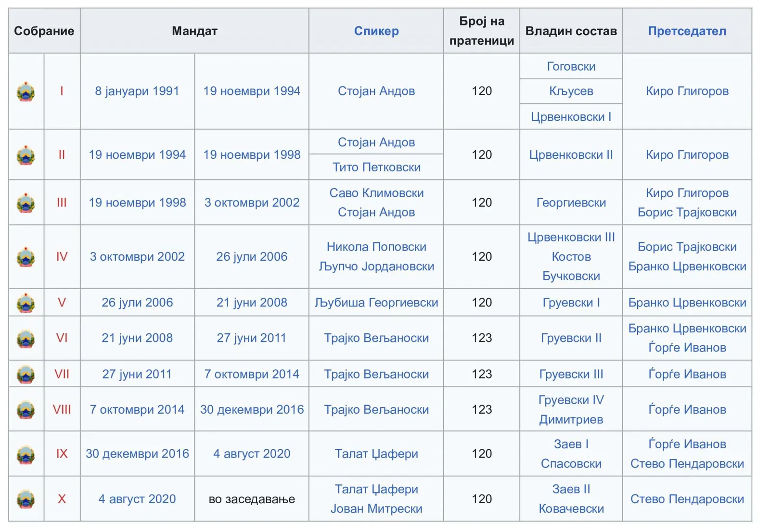This screenshot has width=770, height=532.
Task: Click the coat of arms icon in row I
Action: click(26, 91)
